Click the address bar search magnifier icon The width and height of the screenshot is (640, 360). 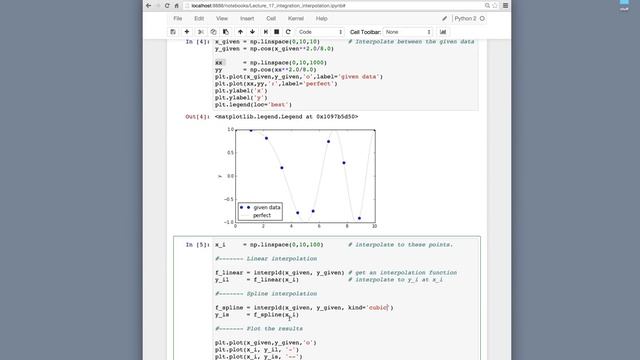coord(487,6)
